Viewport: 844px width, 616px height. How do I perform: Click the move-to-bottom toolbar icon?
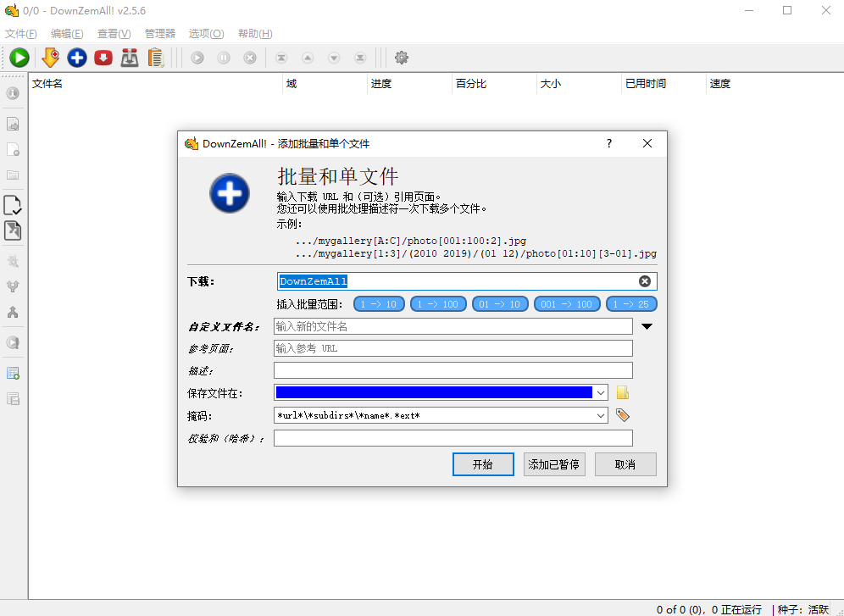[360, 58]
